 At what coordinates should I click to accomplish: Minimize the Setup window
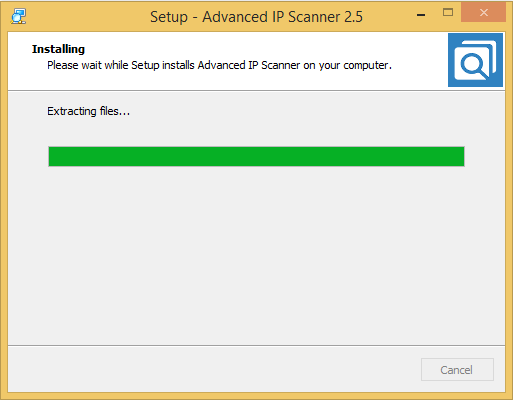click(x=421, y=15)
